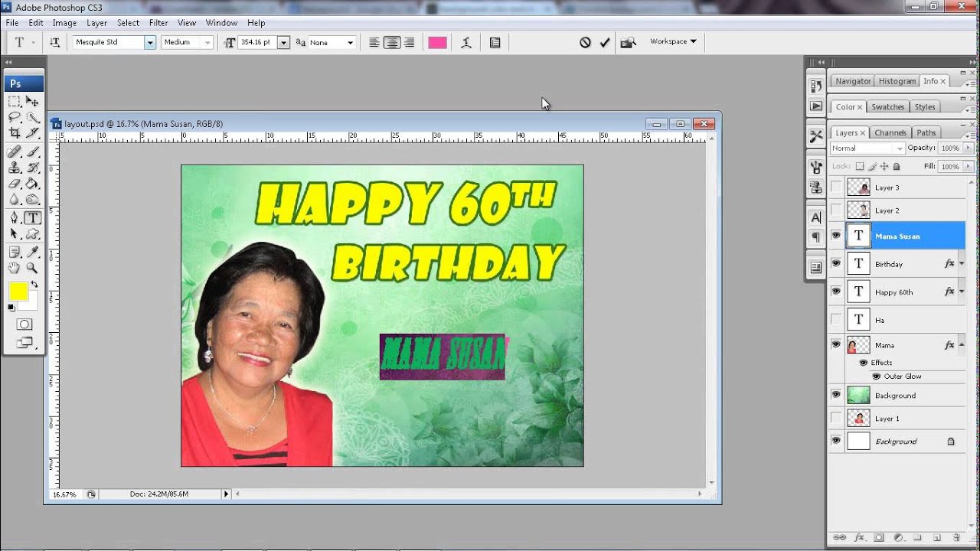Toggle Lock transparent pixels
This screenshot has width=980, height=551.
pos(860,166)
